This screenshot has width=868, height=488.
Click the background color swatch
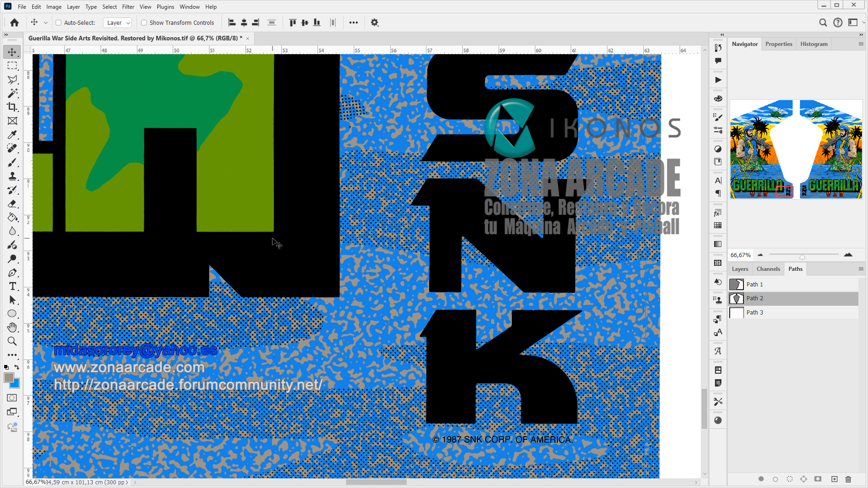pyautogui.click(x=16, y=384)
